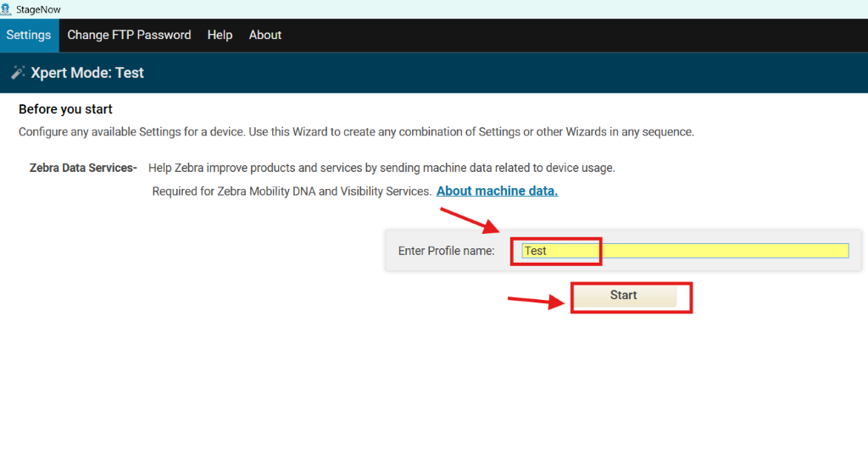868x466 pixels.
Task: Click the StageNow window title text
Action: click(x=38, y=8)
